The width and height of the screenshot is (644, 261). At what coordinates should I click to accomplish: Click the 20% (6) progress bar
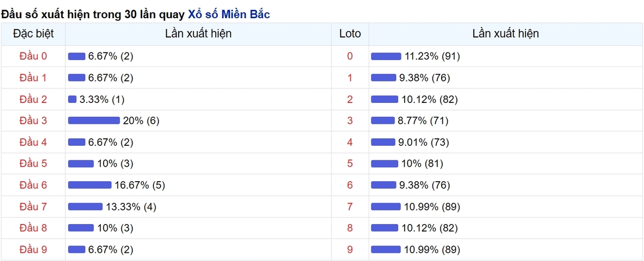(94, 121)
